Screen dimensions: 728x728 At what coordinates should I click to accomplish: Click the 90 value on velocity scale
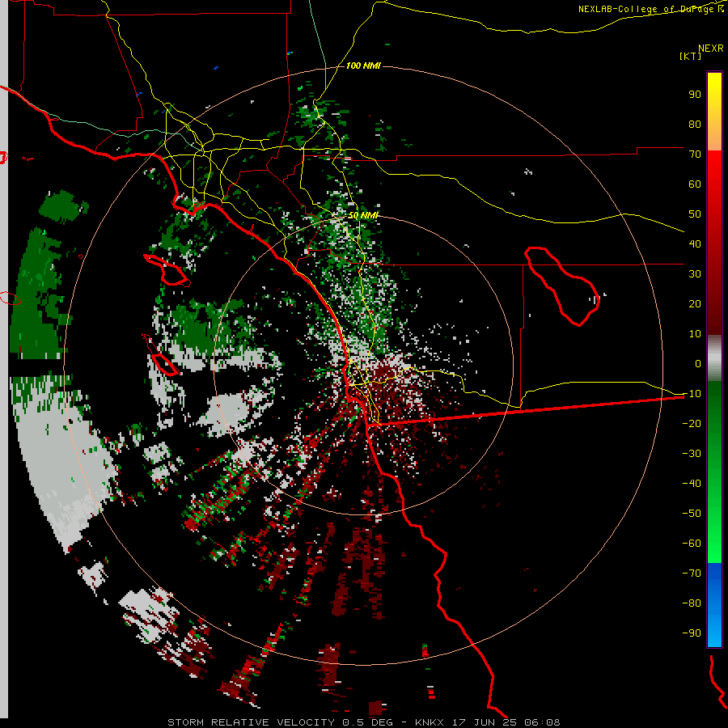695,95
